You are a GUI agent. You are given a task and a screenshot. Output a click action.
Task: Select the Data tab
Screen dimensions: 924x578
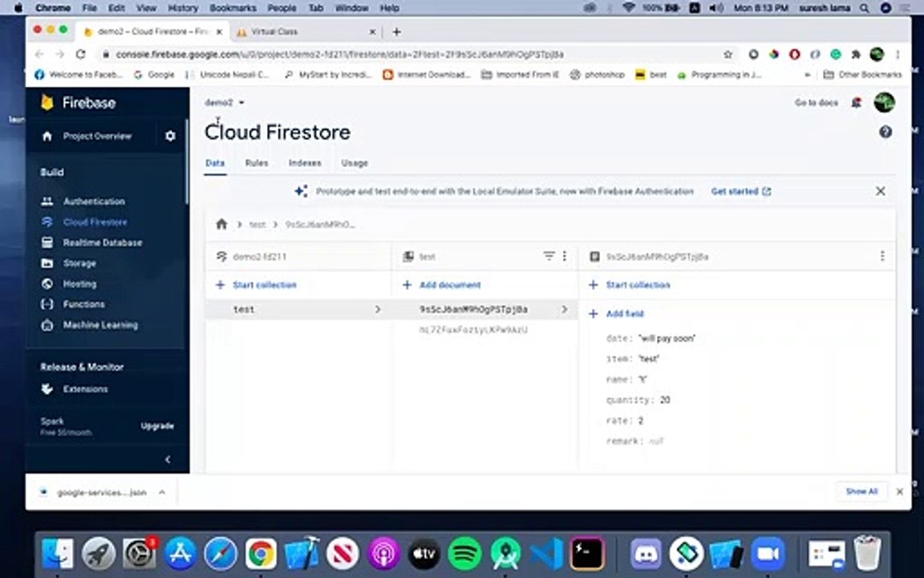coord(215,164)
